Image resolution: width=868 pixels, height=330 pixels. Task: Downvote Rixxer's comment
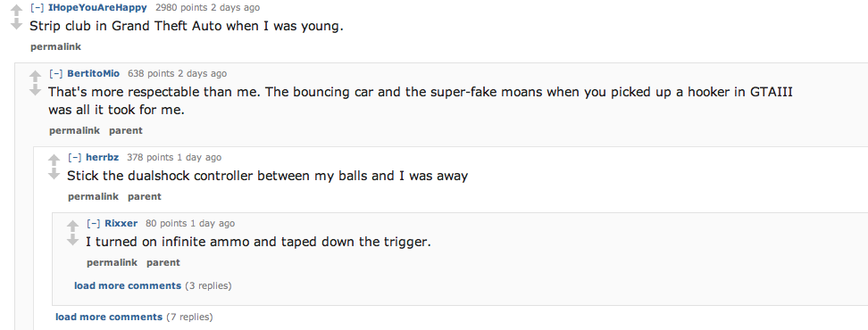coord(72,239)
